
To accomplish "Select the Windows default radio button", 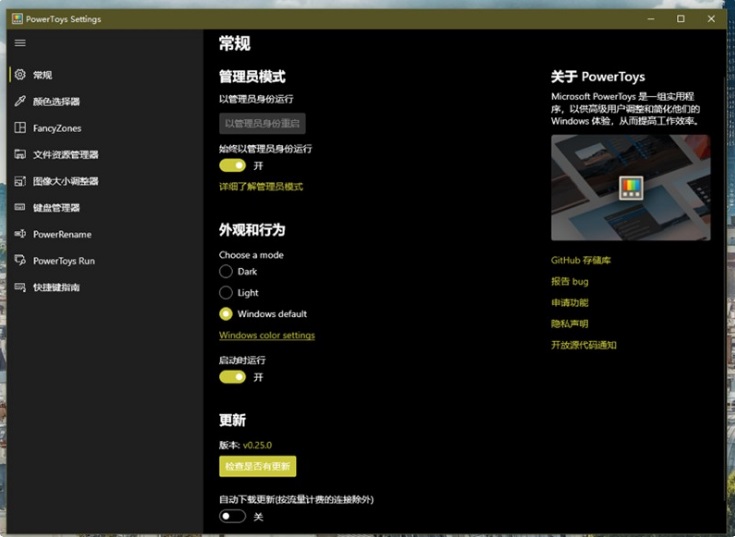I will pyautogui.click(x=226, y=313).
